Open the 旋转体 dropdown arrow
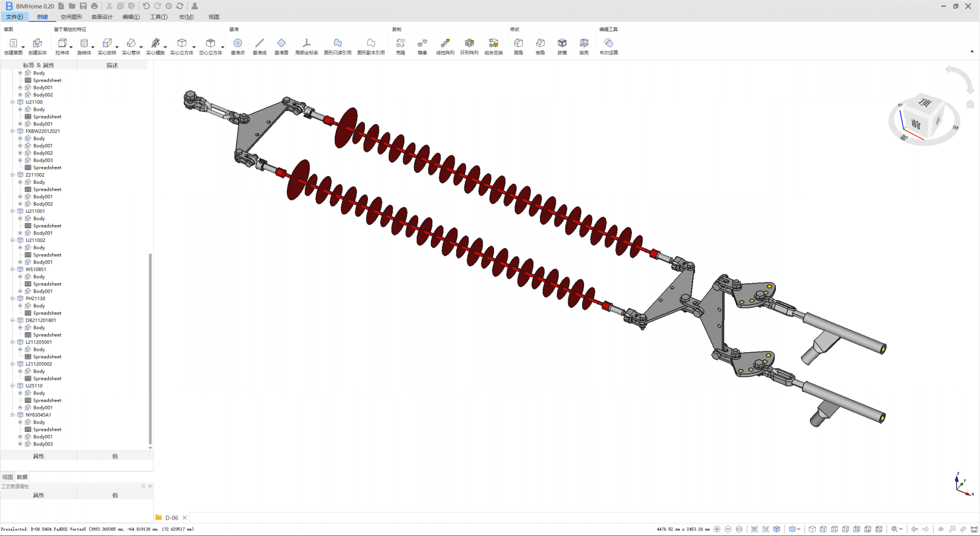 (93, 47)
